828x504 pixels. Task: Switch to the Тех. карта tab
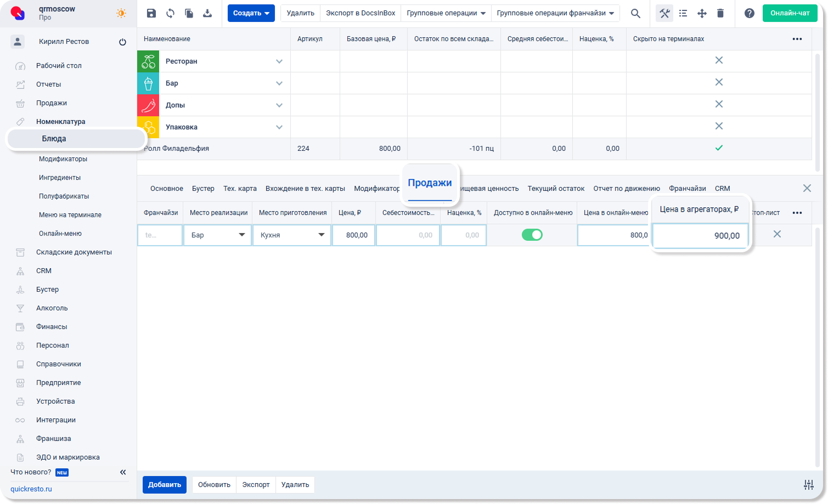coord(240,188)
